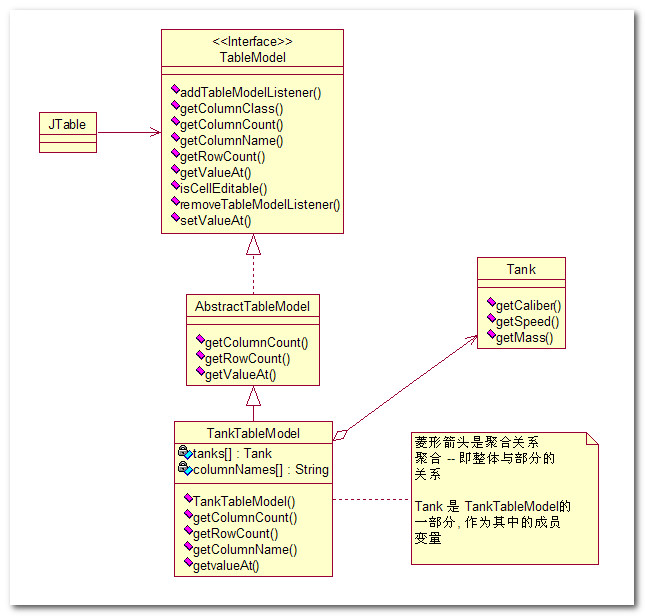Select getRowCount() in TableModel interface
This screenshot has width=645, height=616.
point(223,157)
